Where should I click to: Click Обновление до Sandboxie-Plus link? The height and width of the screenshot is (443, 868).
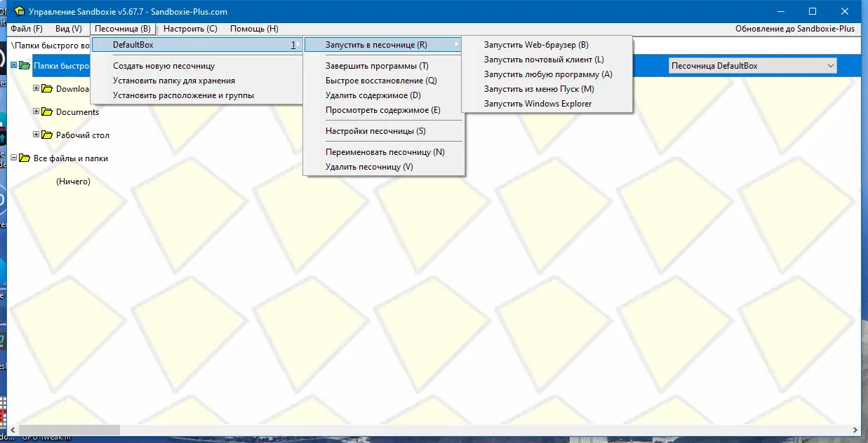point(795,29)
